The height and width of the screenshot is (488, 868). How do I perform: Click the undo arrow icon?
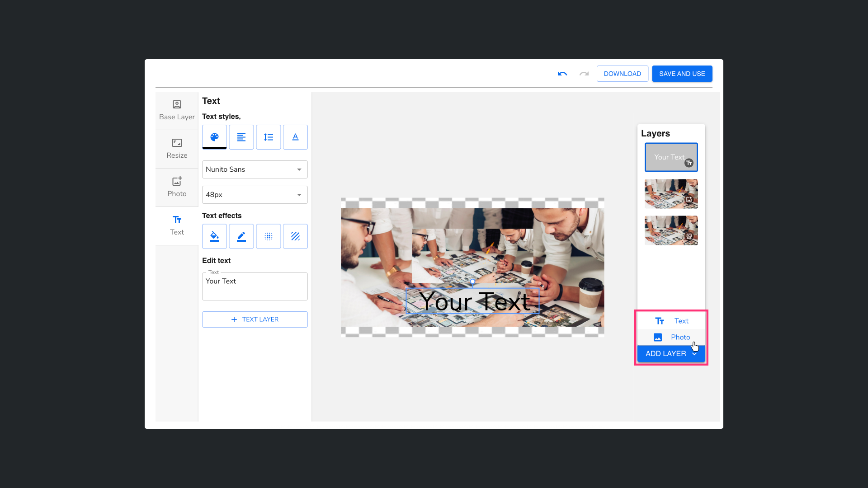tap(562, 74)
